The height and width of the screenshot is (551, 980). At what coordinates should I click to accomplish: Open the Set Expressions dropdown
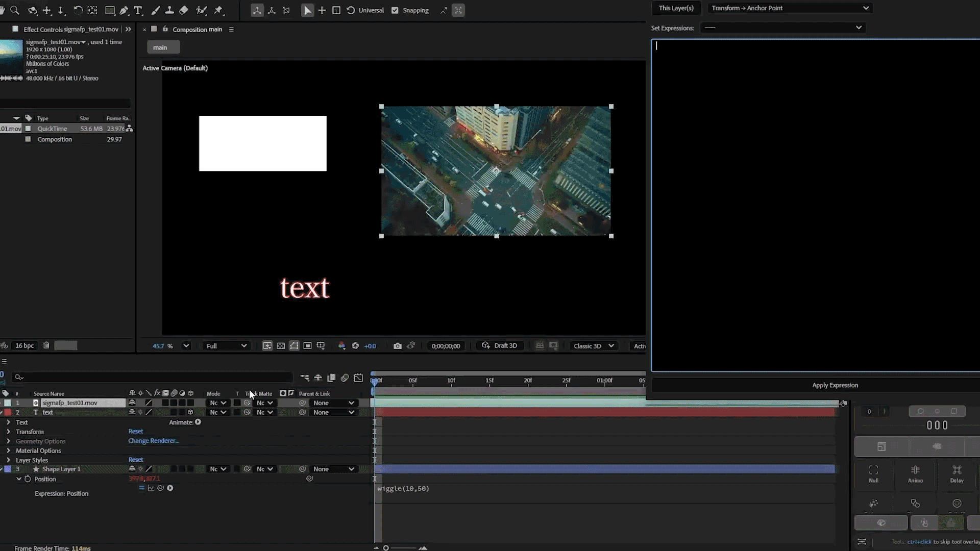tap(782, 28)
